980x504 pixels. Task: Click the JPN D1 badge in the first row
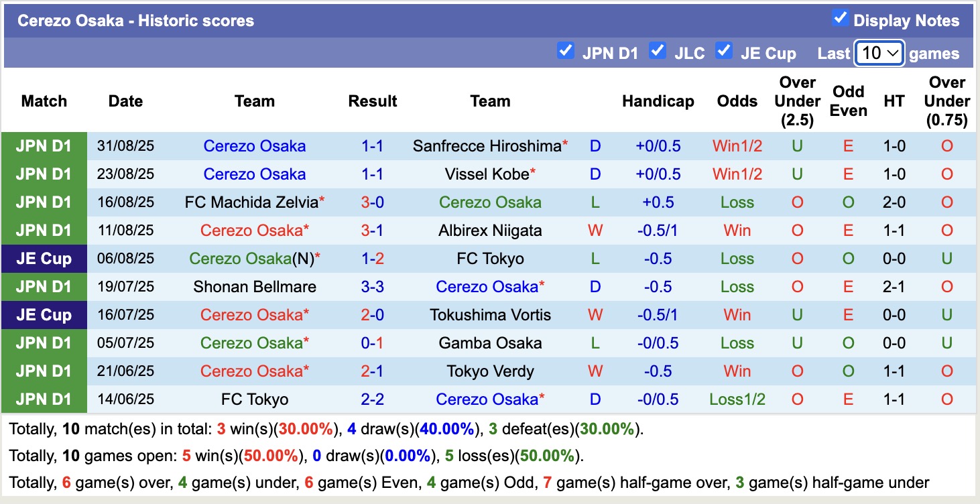(x=44, y=145)
